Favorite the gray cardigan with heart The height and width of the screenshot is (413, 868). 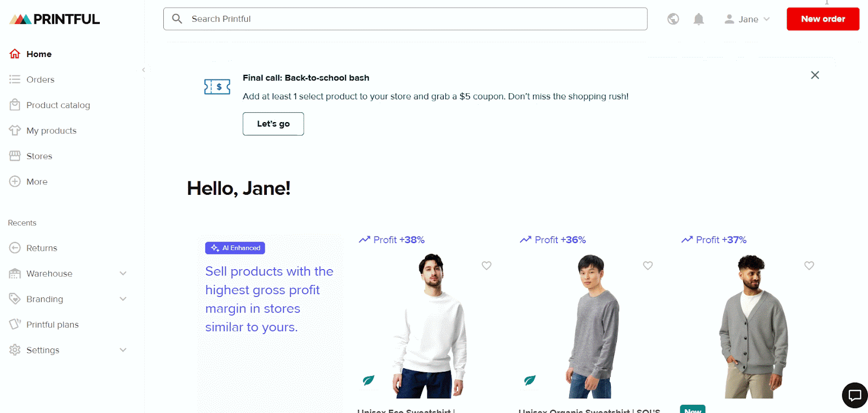(x=809, y=265)
